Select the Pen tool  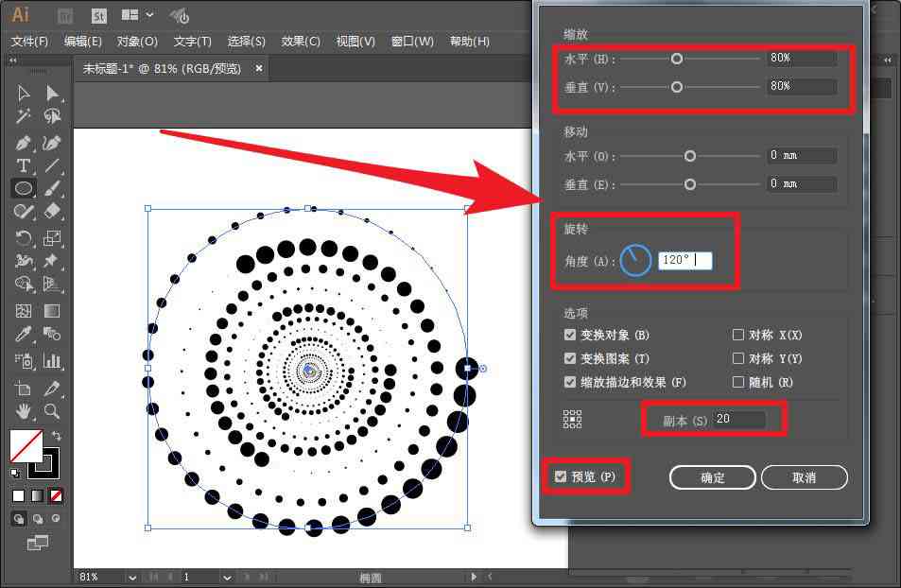[x=24, y=143]
